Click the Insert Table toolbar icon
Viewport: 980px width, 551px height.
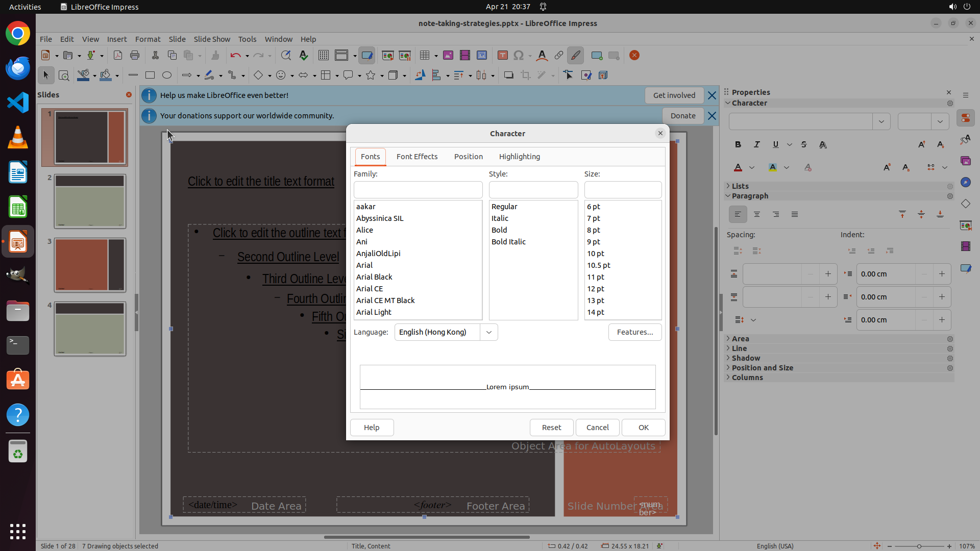coord(424,56)
